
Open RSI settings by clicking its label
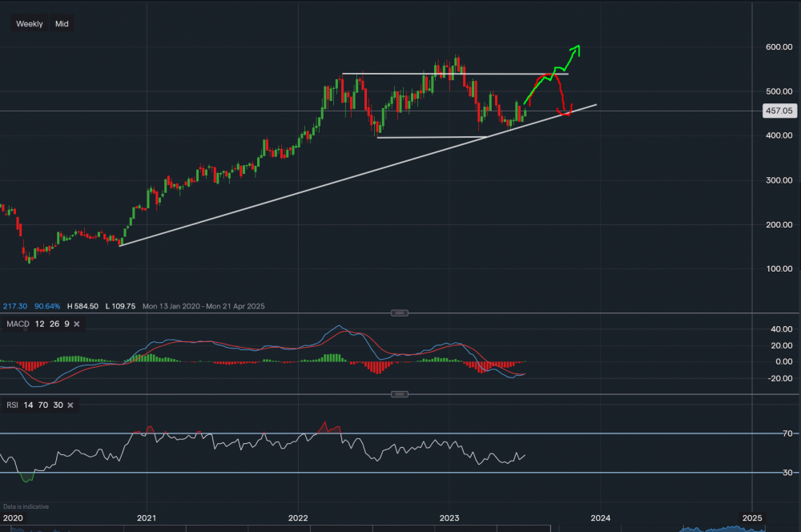pyautogui.click(x=11, y=405)
